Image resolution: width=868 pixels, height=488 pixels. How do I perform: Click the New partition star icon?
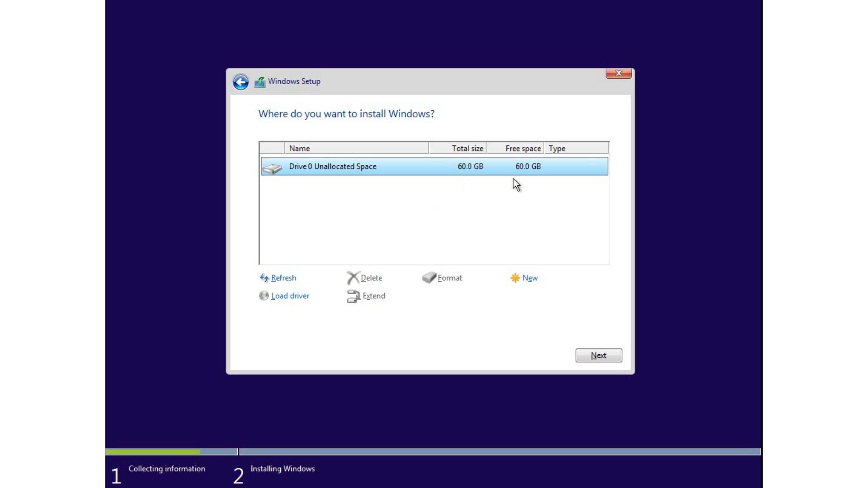[515, 278]
